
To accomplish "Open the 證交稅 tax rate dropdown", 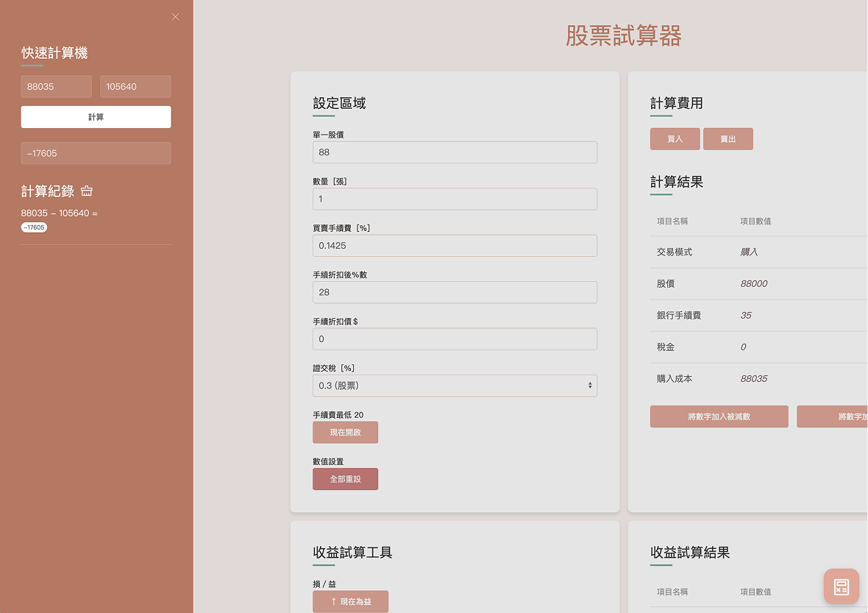I will pyautogui.click(x=455, y=386).
